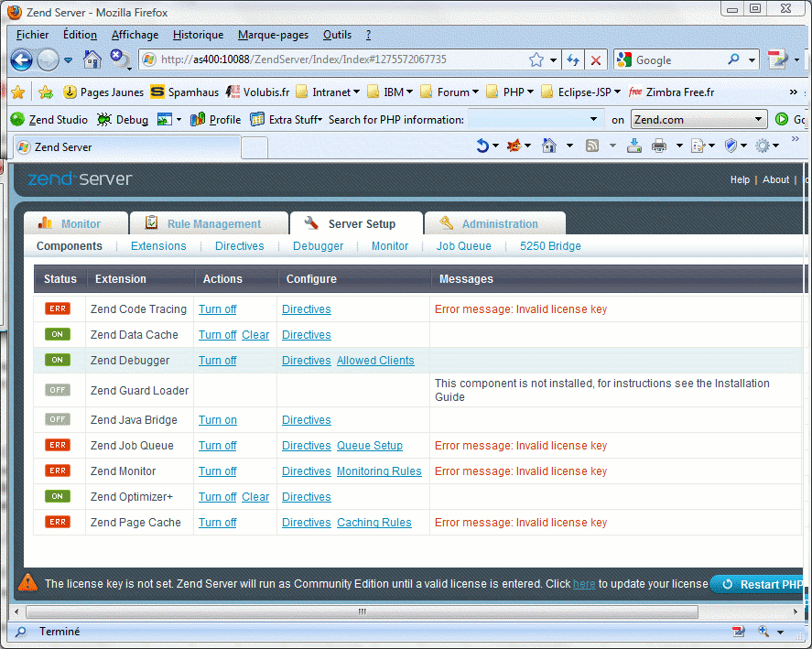812x649 pixels.
Task: Click the magnifier search icon in Google box
Action: point(733,59)
